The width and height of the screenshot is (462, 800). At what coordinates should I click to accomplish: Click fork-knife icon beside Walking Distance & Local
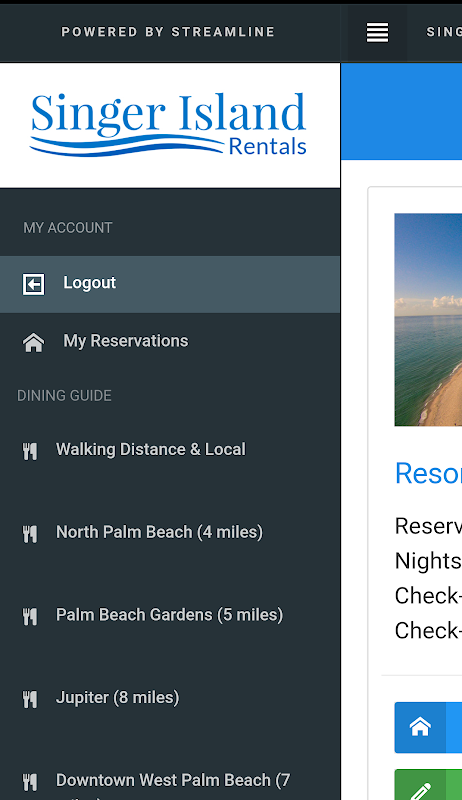(x=30, y=452)
